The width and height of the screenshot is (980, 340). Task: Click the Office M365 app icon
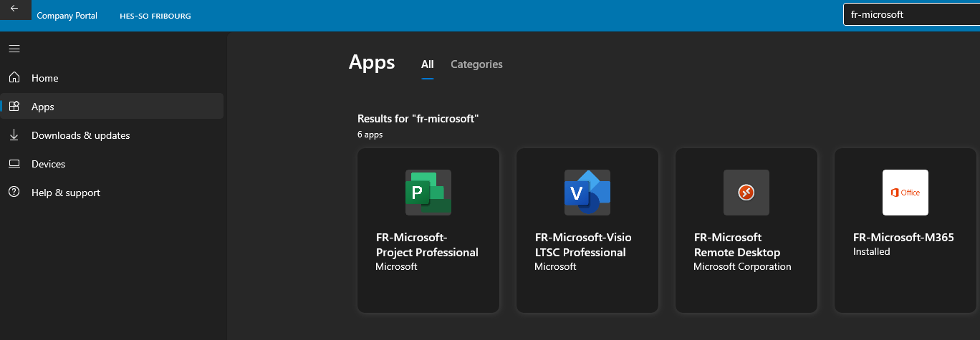pyautogui.click(x=905, y=193)
